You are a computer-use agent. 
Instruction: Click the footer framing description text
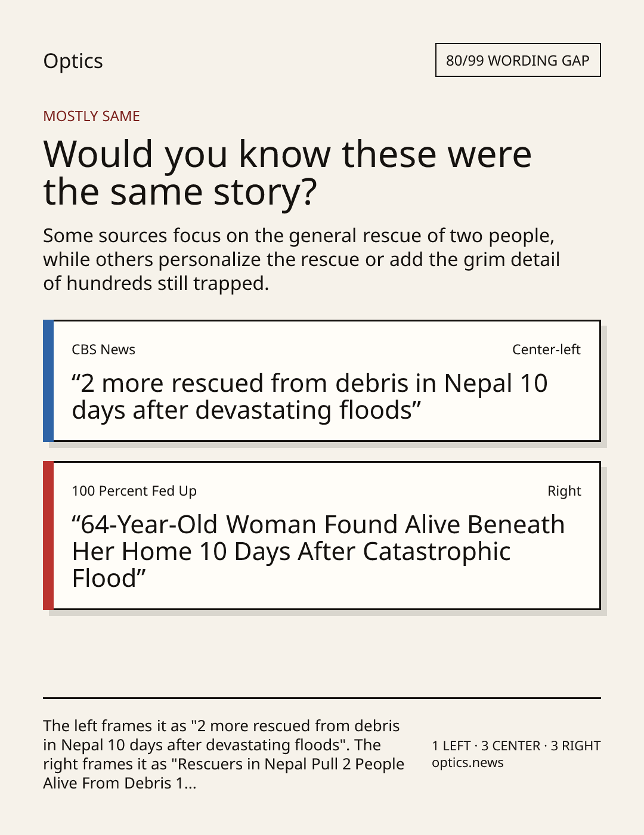(x=224, y=754)
